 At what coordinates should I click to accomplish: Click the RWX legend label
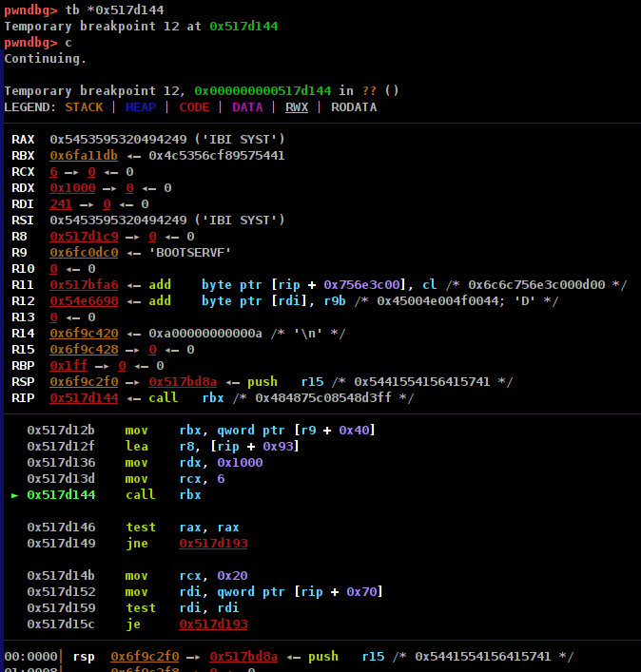[297, 107]
